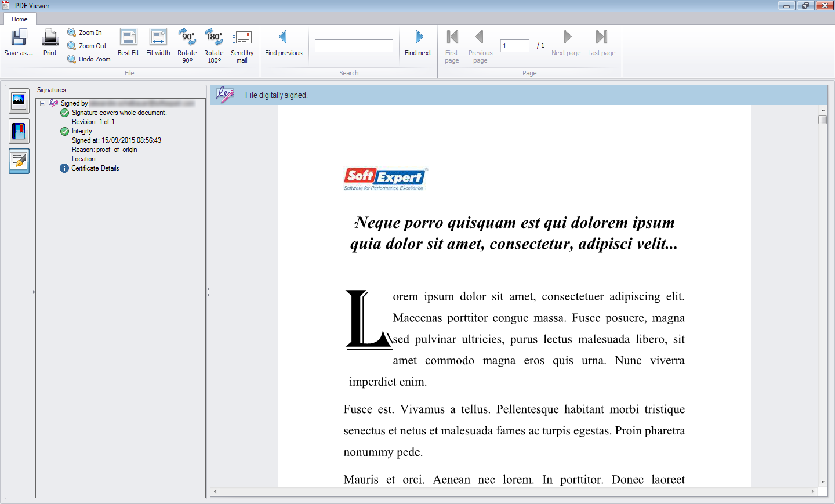
Task: Open the bookmarks sidebar panel icon
Action: click(x=19, y=131)
